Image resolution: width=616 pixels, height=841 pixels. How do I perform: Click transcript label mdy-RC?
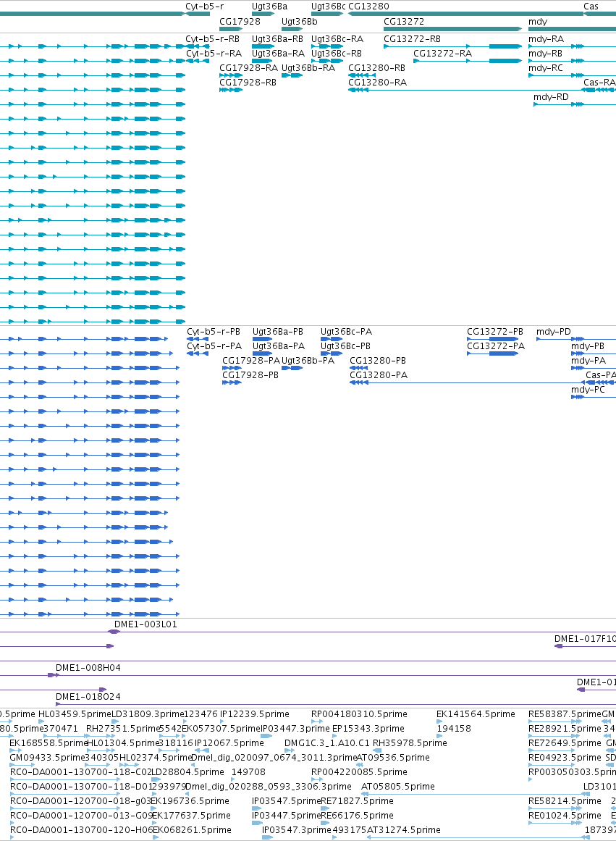546,68
